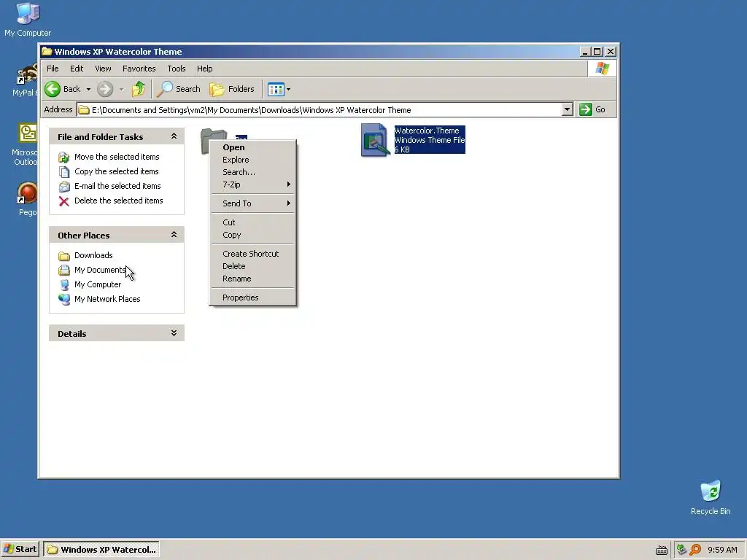The width and height of the screenshot is (747, 560).
Task: Click Copy the selected items link
Action: [x=116, y=171]
